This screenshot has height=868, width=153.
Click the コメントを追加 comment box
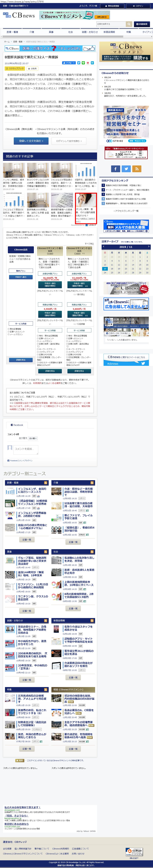[26, 449]
